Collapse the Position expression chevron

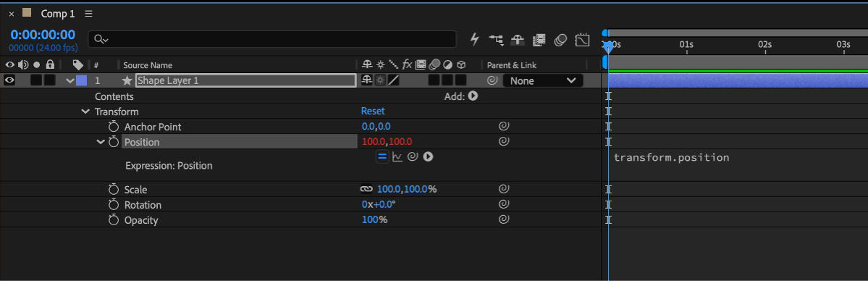tap(100, 142)
